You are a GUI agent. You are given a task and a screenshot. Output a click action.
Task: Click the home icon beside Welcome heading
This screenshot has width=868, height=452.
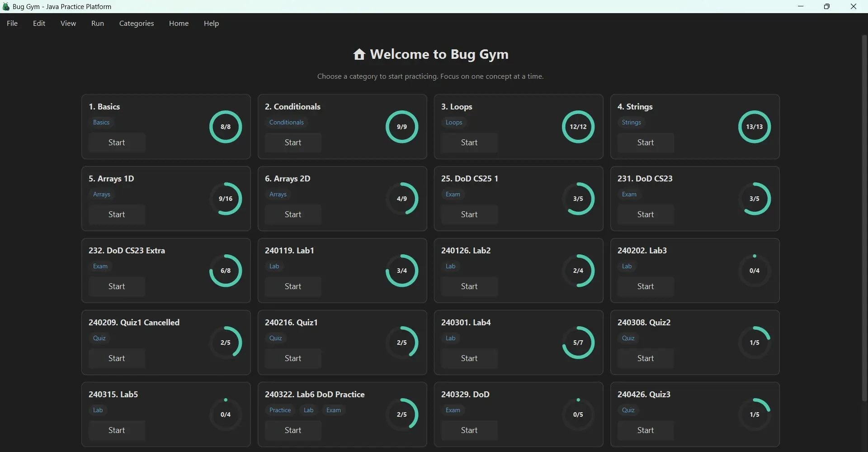click(359, 54)
